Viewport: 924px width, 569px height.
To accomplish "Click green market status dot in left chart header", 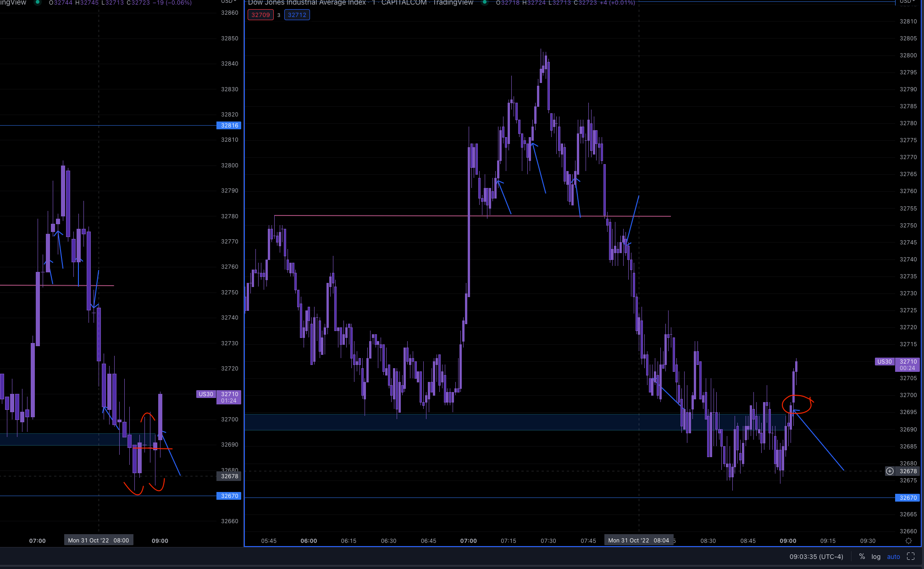I will (38, 2).
